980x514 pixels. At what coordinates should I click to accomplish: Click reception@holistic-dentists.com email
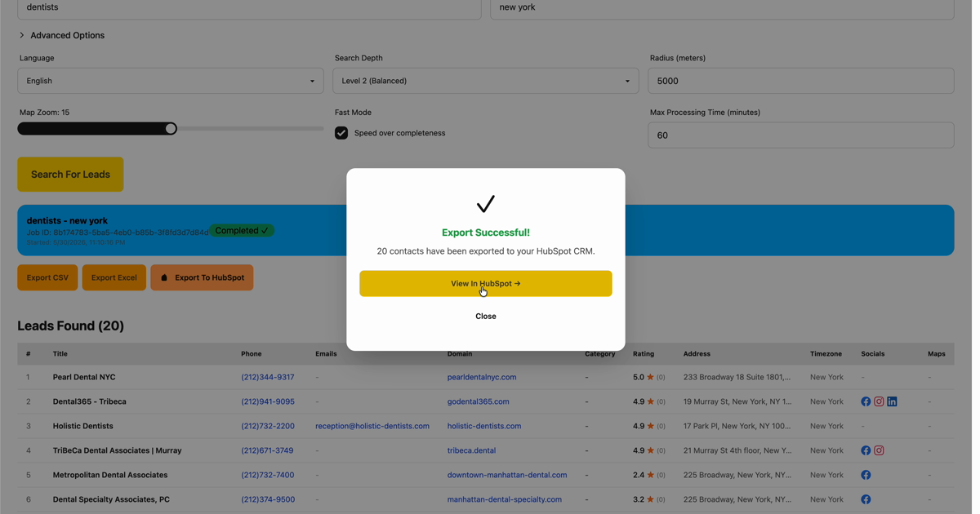[372, 426]
